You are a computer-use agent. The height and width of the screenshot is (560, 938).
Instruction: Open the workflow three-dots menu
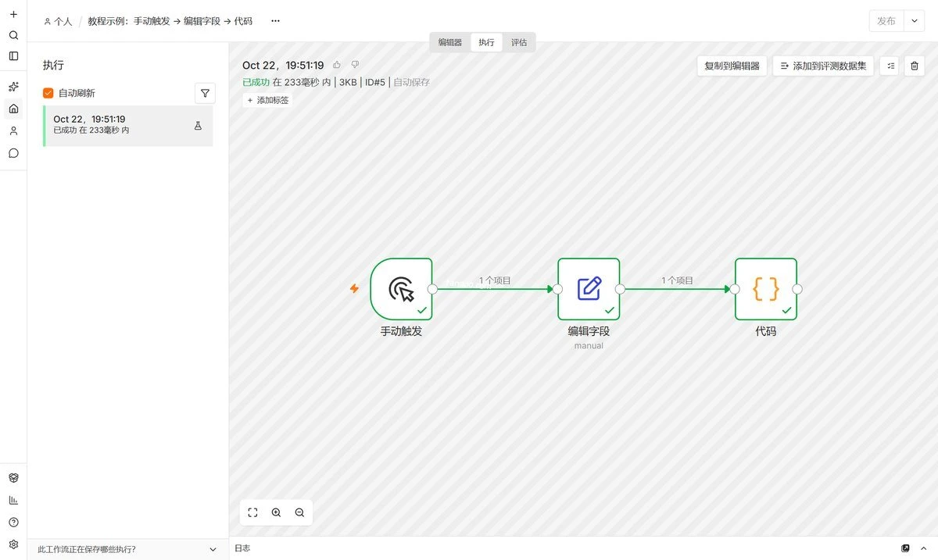click(x=275, y=21)
